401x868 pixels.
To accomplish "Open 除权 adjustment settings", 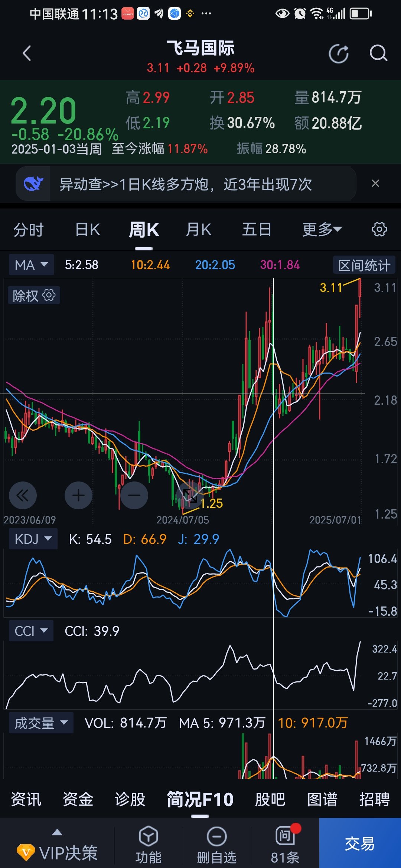I will (34, 296).
